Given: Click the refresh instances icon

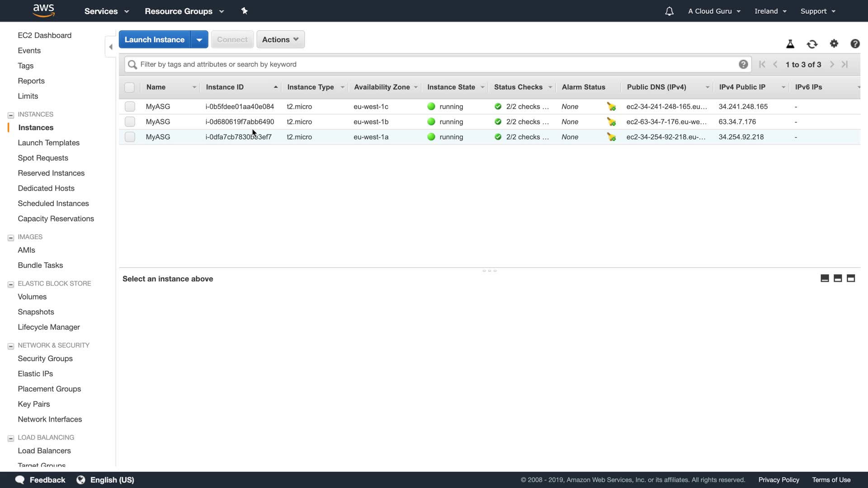Looking at the screenshot, I should (x=812, y=44).
